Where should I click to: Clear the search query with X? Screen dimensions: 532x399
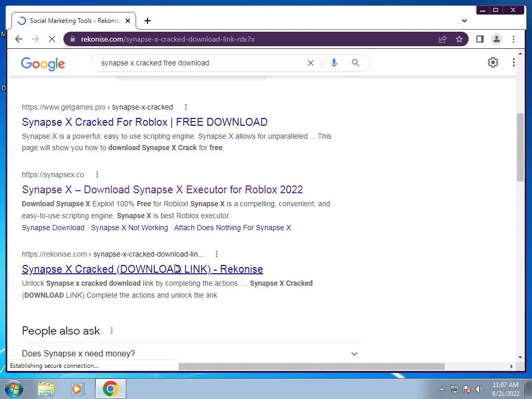pos(311,63)
